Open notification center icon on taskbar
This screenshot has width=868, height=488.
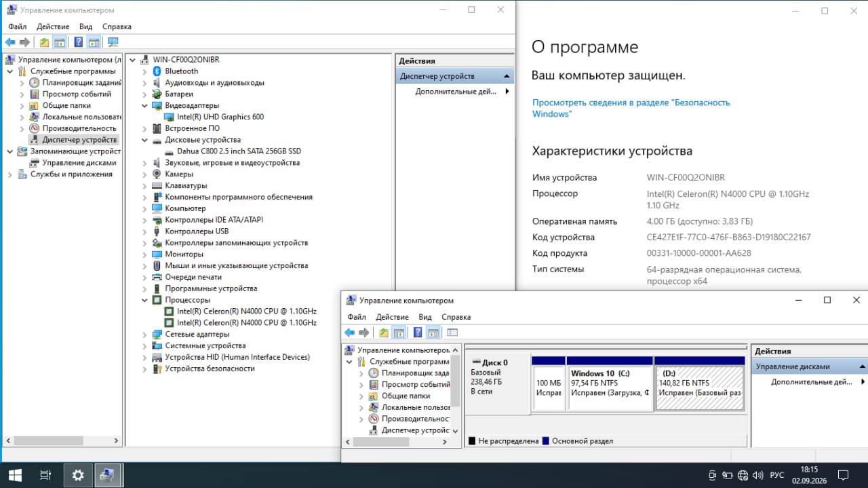(x=843, y=475)
